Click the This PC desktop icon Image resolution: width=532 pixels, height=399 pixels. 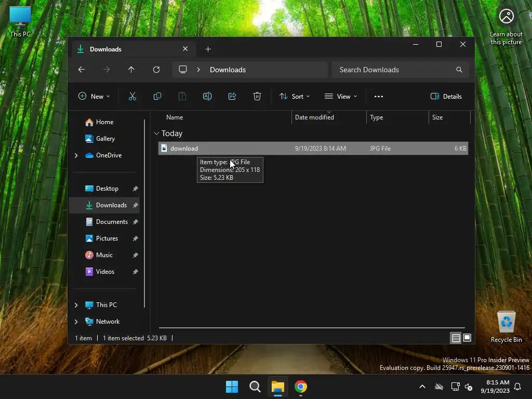click(20, 22)
